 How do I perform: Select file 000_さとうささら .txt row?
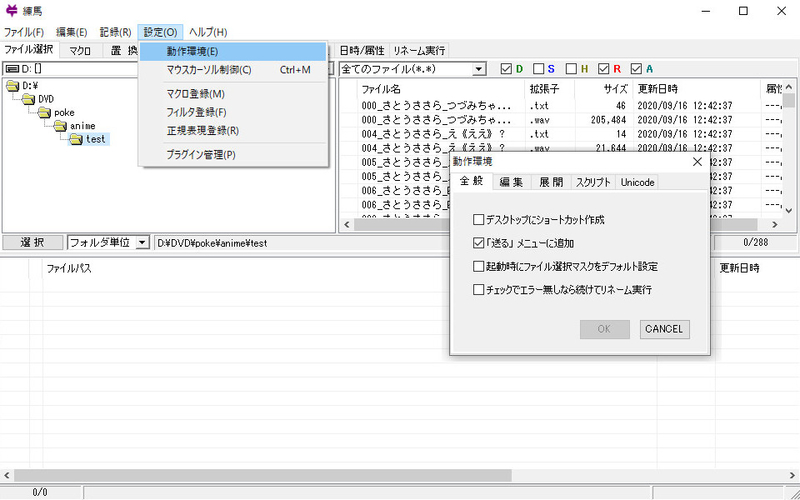[x=560, y=106]
